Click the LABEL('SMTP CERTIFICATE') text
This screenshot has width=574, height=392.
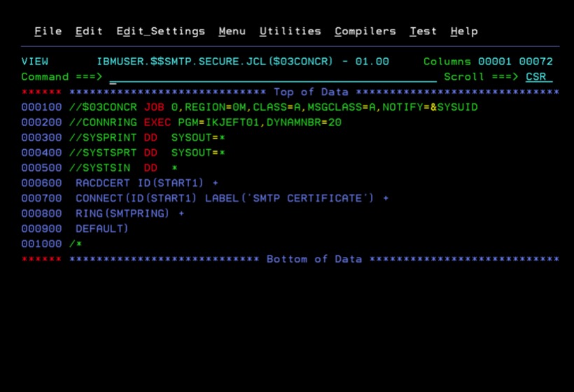(289, 198)
